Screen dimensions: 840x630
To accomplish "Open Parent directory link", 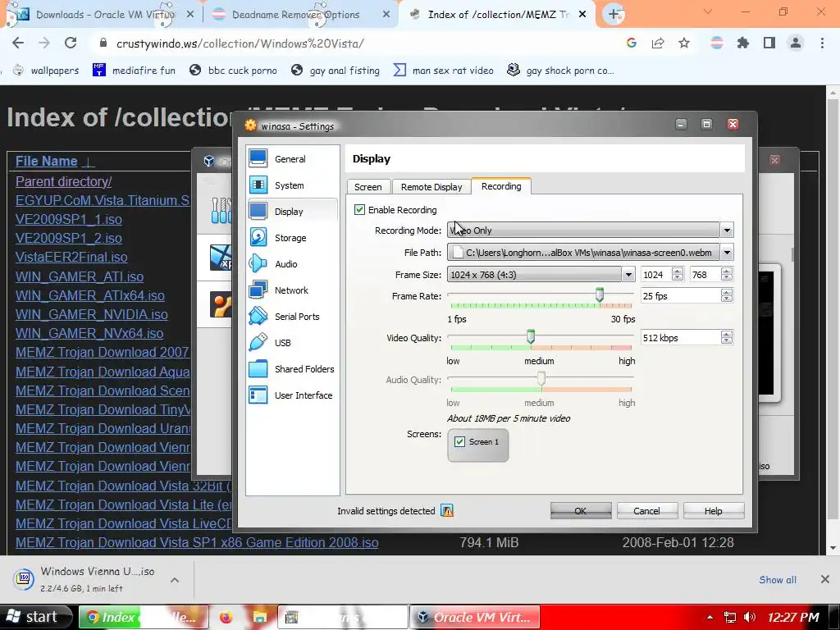I will (x=63, y=181).
